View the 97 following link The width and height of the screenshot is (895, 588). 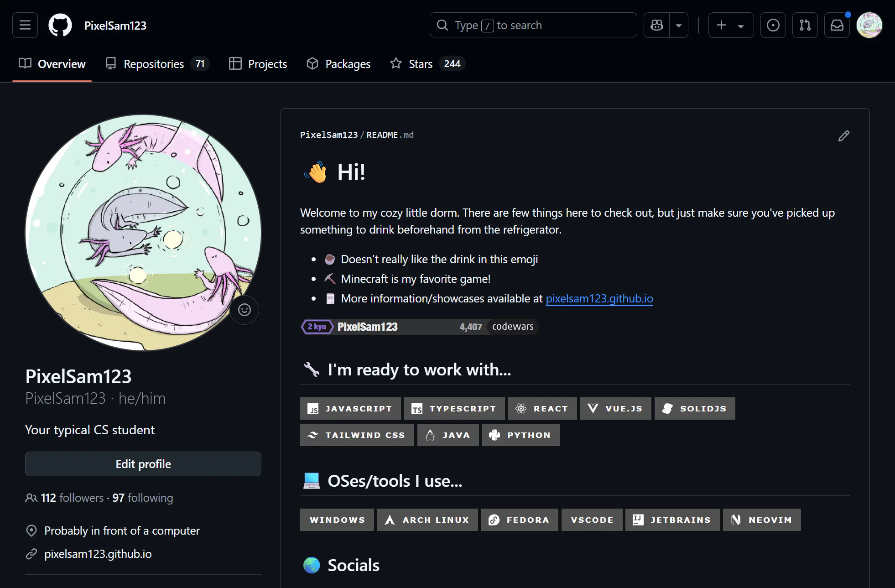click(x=143, y=498)
